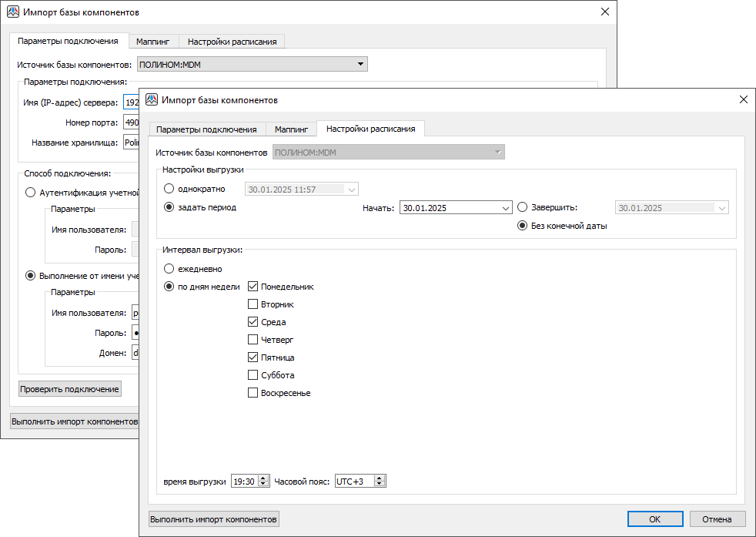Screen dimensions: 756x537
Task: Switch to Маппинг tab in front dialog
Action: (291, 129)
